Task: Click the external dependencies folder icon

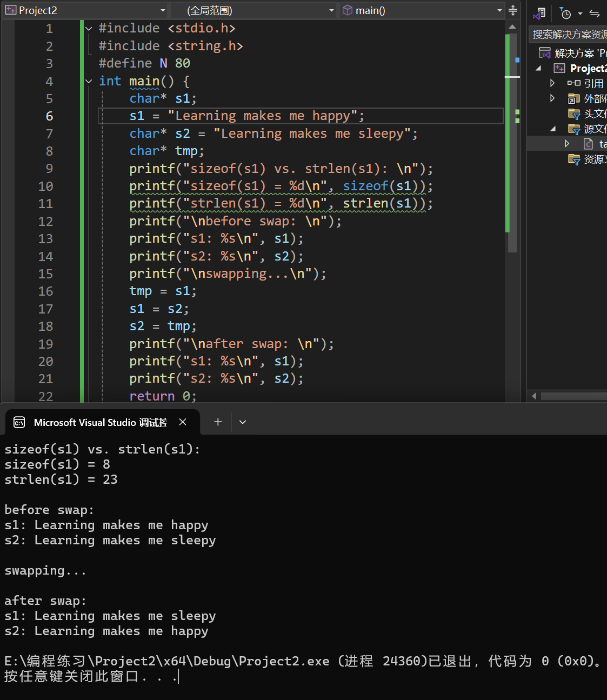Action: [x=573, y=98]
